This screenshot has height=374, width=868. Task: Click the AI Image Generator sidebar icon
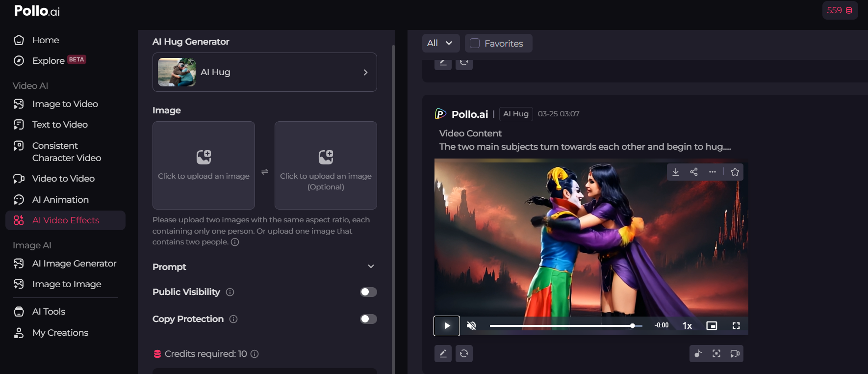point(19,264)
